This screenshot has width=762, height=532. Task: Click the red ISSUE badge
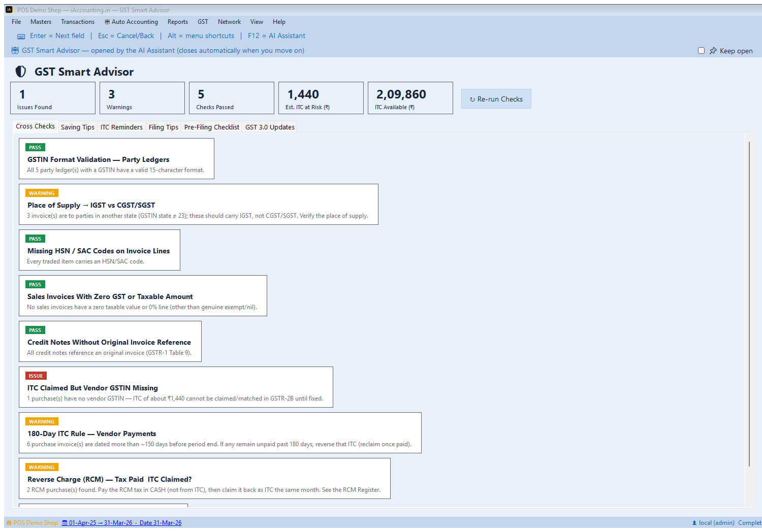click(36, 376)
